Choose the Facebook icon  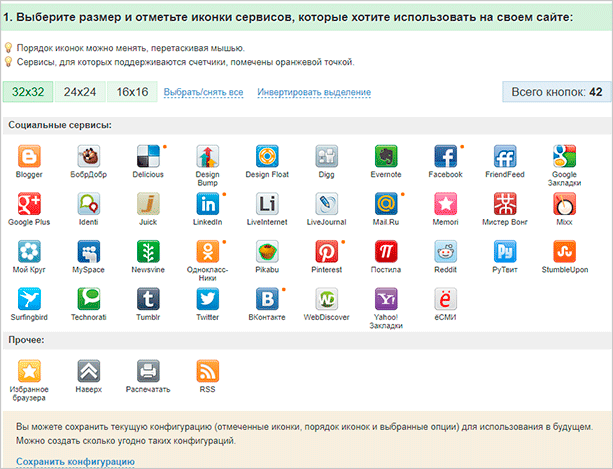click(x=445, y=156)
